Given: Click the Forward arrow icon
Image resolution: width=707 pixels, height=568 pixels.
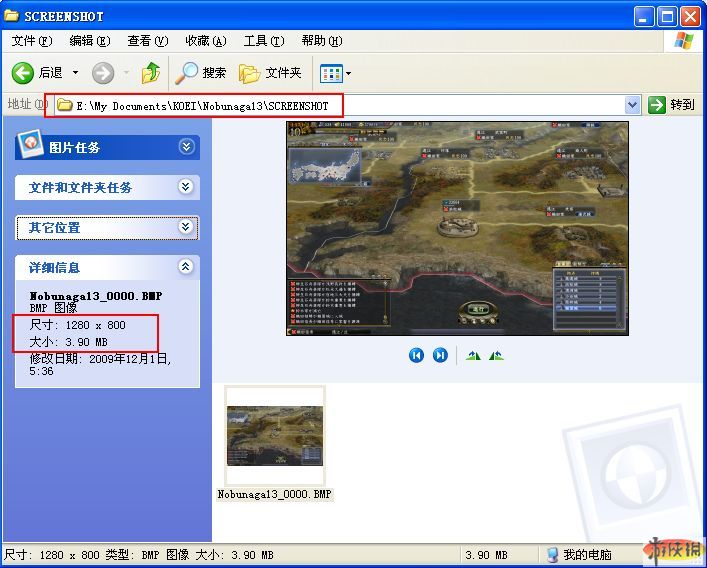Looking at the screenshot, I should point(103,73).
